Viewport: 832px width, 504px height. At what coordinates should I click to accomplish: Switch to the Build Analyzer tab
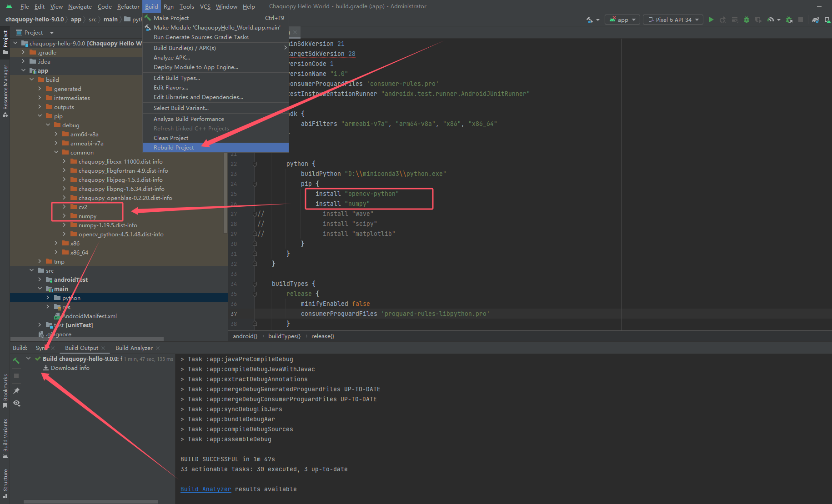134,348
